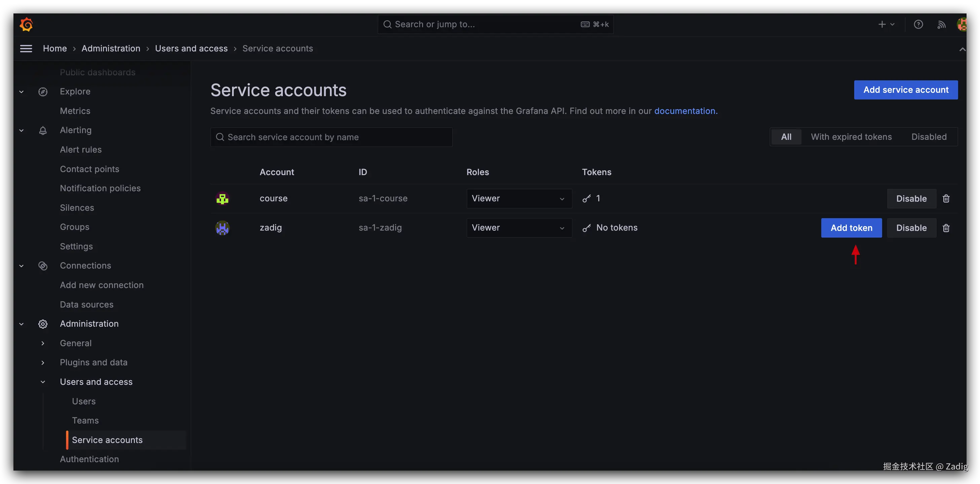This screenshot has width=980, height=484.
Task: Click the user profile avatar
Action: click(962, 24)
